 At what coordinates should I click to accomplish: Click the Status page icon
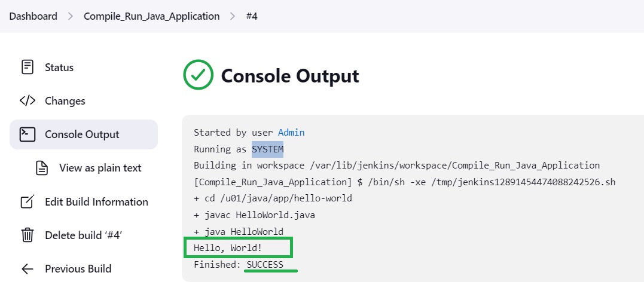point(27,68)
